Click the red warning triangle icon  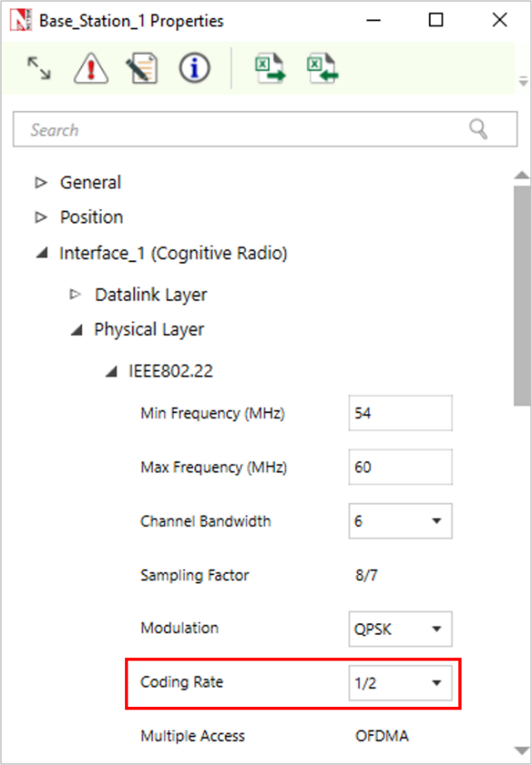click(90, 70)
